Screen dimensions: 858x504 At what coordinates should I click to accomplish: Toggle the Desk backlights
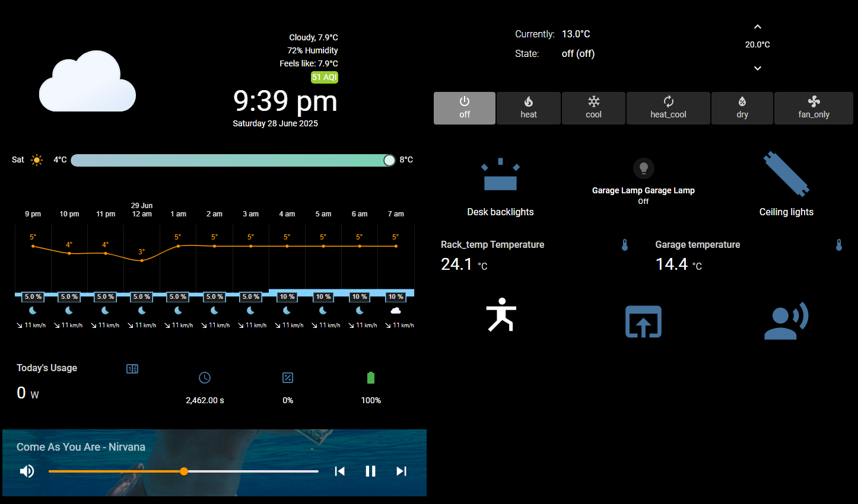click(x=500, y=174)
